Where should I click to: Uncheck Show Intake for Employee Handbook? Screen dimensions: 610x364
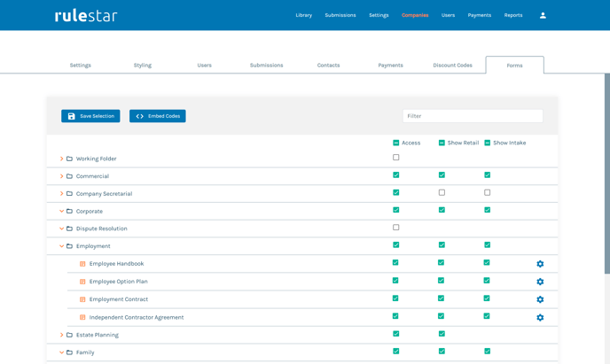pyautogui.click(x=487, y=263)
